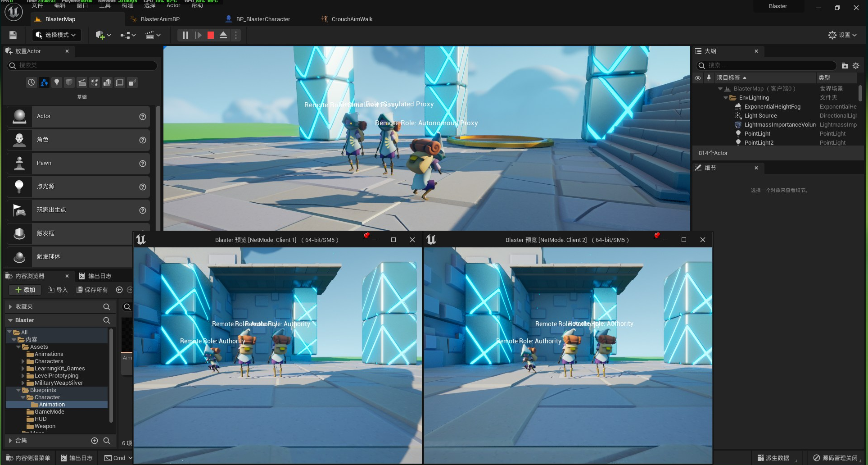The width and height of the screenshot is (868, 465).
Task: Open the 选择模式 mode dropdown
Action: coord(56,35)
